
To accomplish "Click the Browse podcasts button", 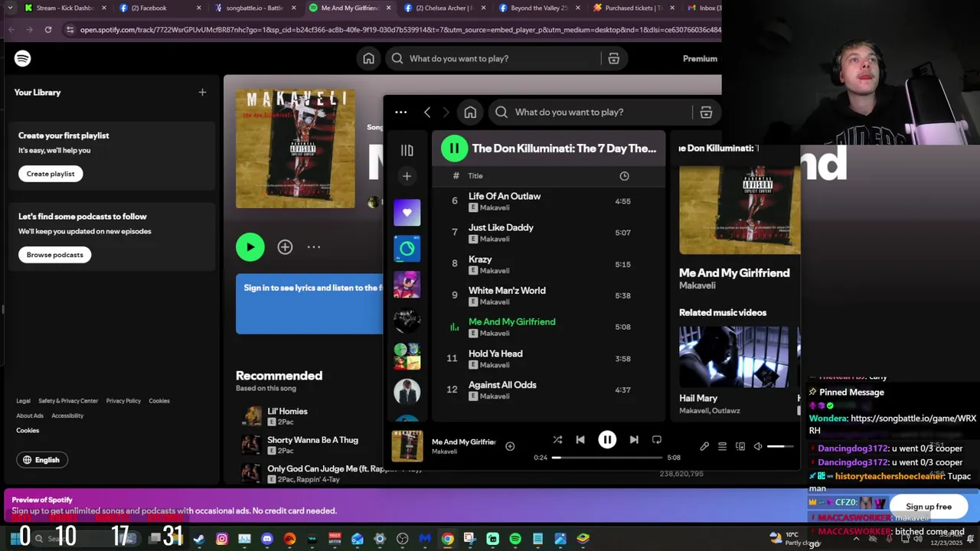I will [54, 255].
